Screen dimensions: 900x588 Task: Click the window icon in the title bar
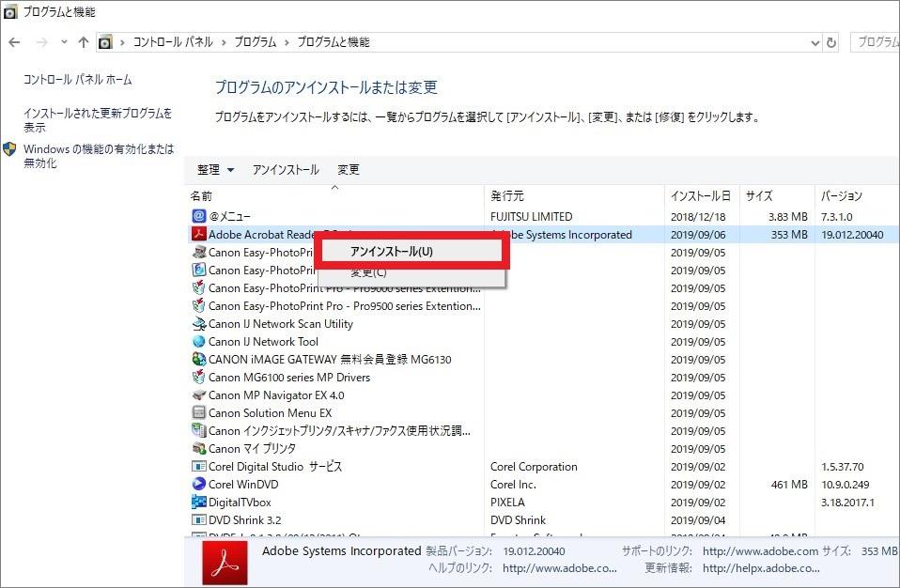10,12
